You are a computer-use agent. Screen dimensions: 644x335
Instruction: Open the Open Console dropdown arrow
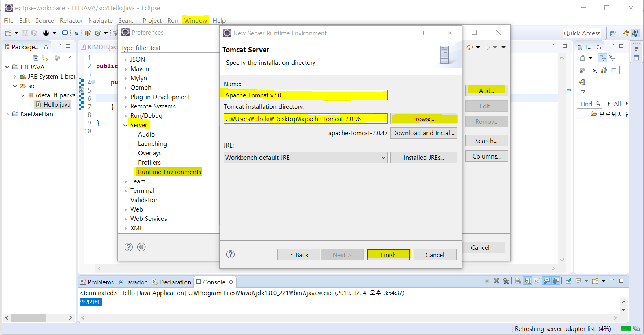point(603,281)
